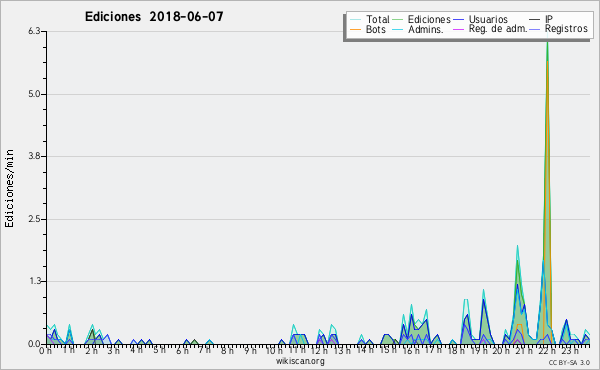Click the y-axis value 2.5

pos(34,219)
